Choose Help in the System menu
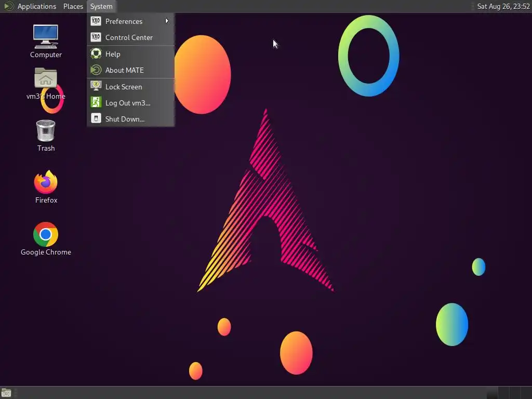This screenshot has height=399, width=532. coord(130,54)
